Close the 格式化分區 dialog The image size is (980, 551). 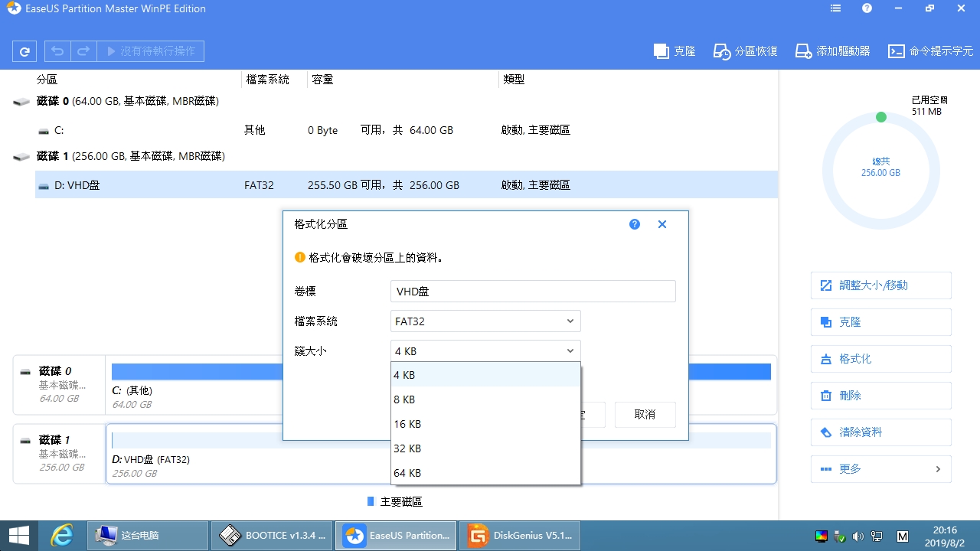pos(662,224)
